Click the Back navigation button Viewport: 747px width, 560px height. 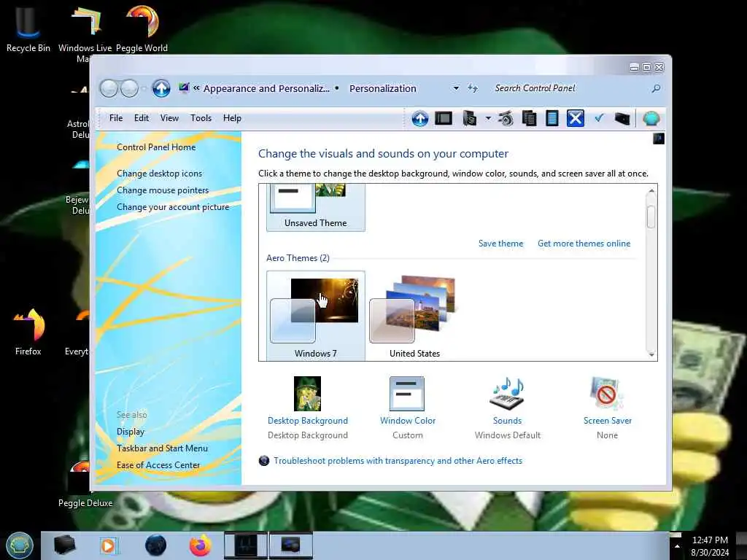109,88
